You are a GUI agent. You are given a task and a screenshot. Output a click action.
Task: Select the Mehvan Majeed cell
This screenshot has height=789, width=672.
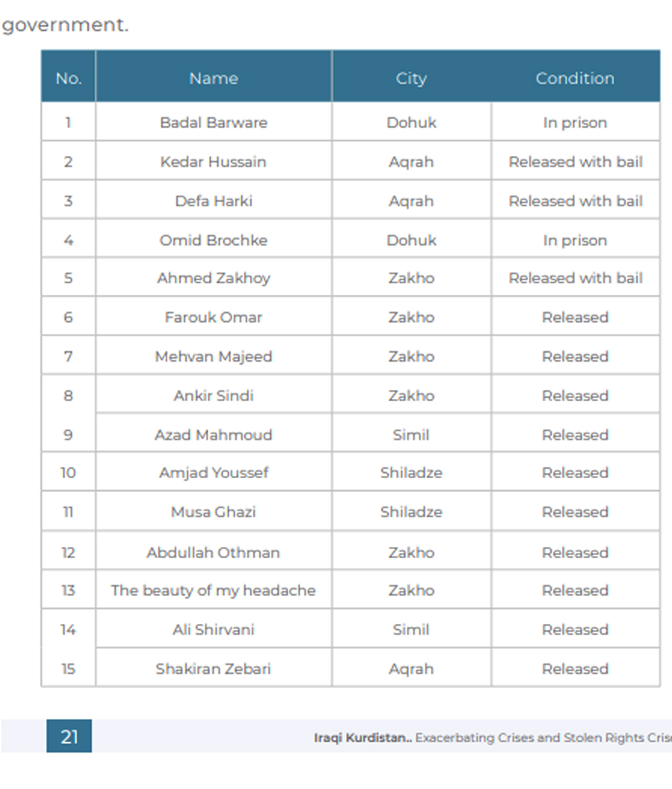[x=214, y=356]
